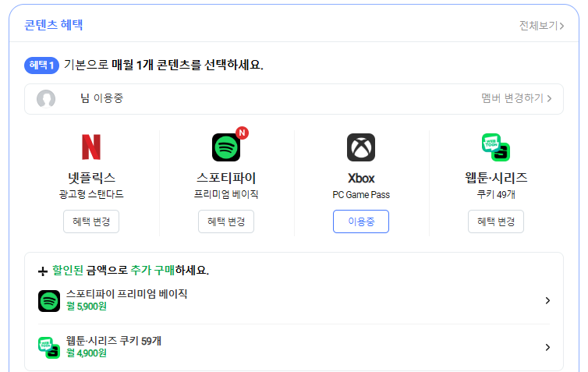
Task: Click 혜택 변경 under 넷플릭스
Action: coord(91,221)
